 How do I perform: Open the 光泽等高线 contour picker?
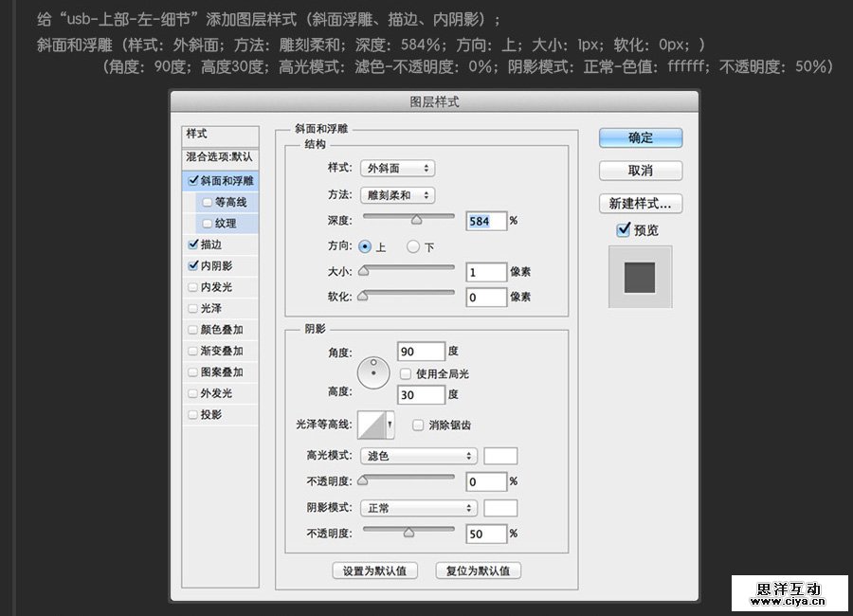pos(370,424)
